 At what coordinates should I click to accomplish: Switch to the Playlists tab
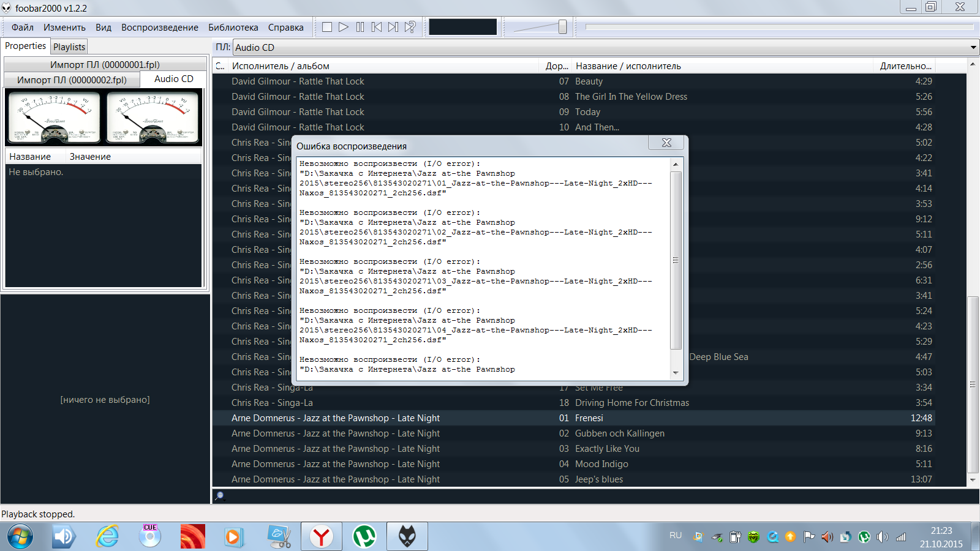point(69,47)
